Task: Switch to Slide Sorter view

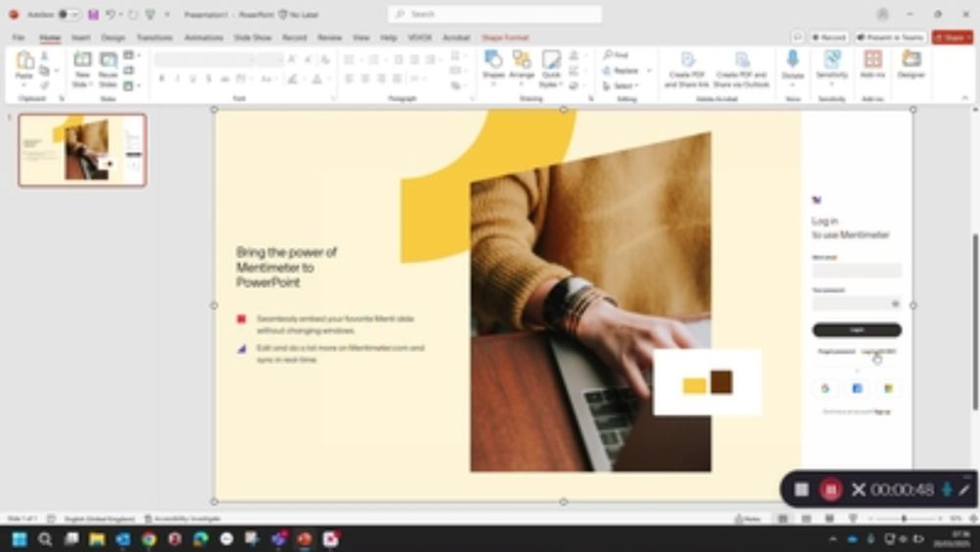Action: [807, 519]
